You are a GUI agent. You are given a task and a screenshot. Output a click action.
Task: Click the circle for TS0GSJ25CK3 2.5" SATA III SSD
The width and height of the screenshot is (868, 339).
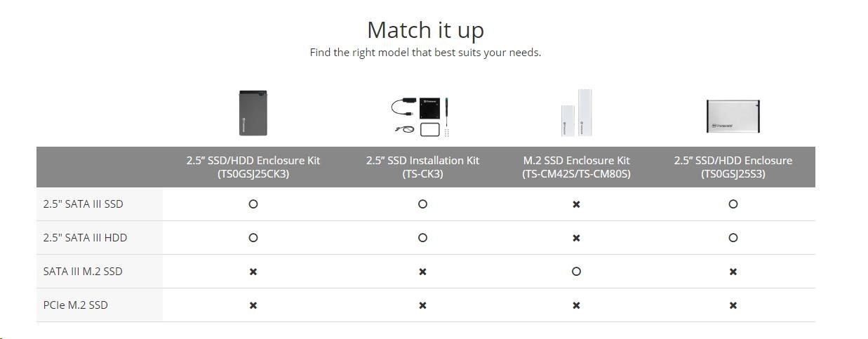coord(253,204)
